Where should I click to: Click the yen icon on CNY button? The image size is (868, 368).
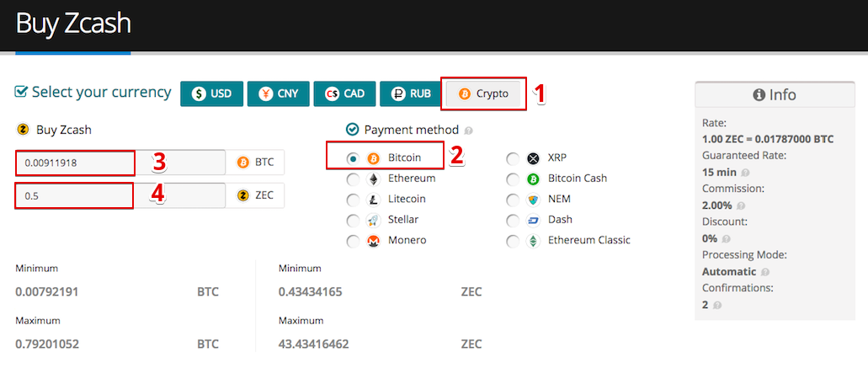[265, 94]
